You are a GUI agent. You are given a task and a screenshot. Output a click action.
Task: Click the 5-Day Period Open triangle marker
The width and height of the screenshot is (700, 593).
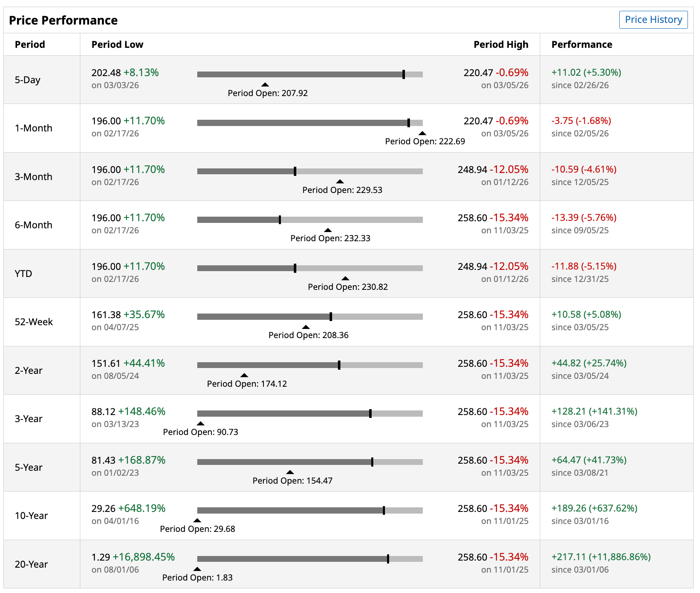(x=265, y=84)
